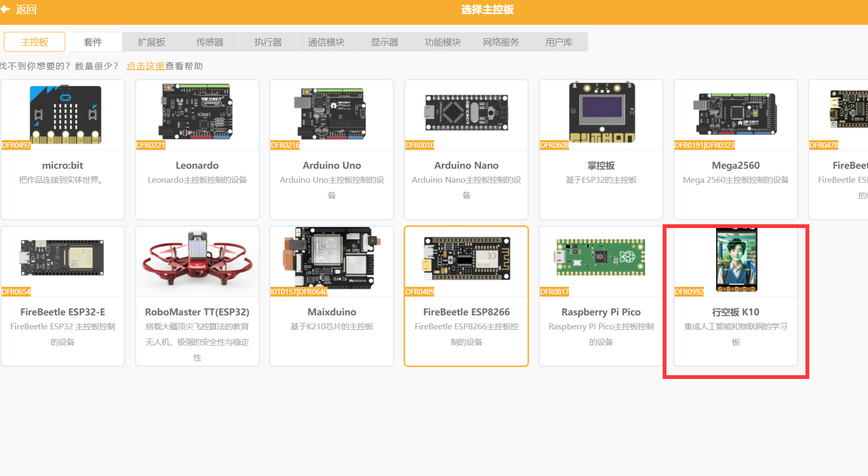Choose the Arduino Uno board image
Image resolution: width=868 pixels, height=476 pixels.
coord(330,113)
